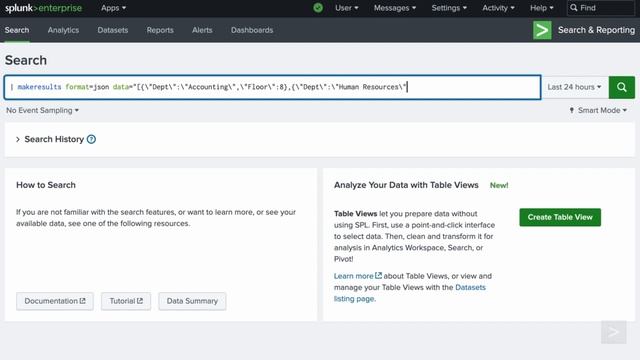Click Analyze Your Data with Table Views heading
Screen dimensions: 640x360
click(x=406, y=185)
